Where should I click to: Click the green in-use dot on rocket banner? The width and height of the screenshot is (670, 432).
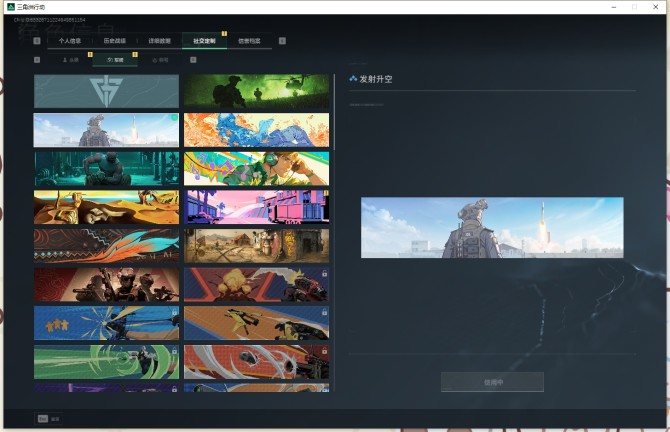[174, 118]
